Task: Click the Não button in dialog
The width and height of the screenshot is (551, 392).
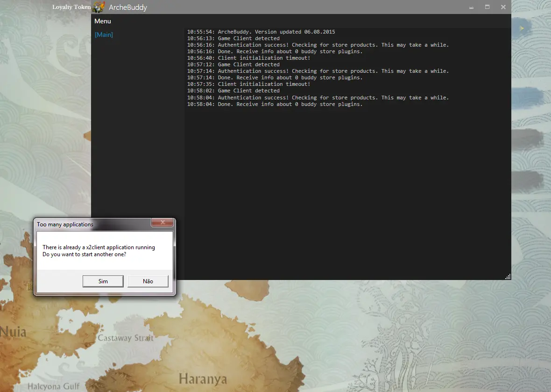Action: click(x=148, y=281)
